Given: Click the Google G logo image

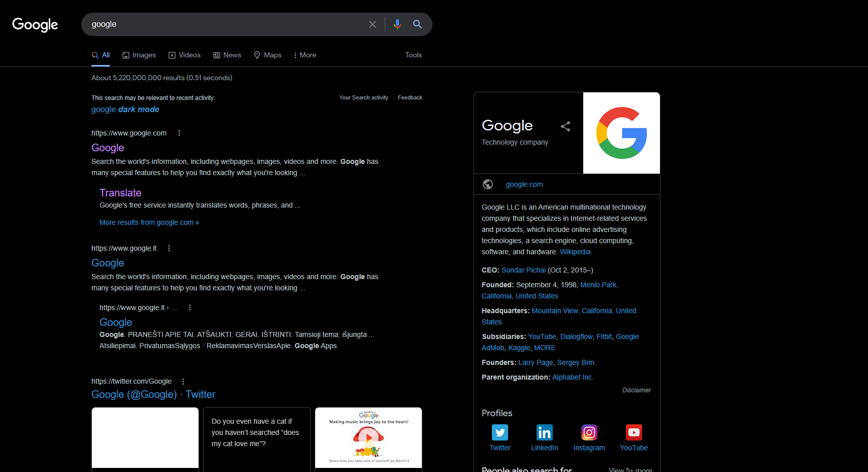Looking at the screenshot, I should tap(622, 133).
